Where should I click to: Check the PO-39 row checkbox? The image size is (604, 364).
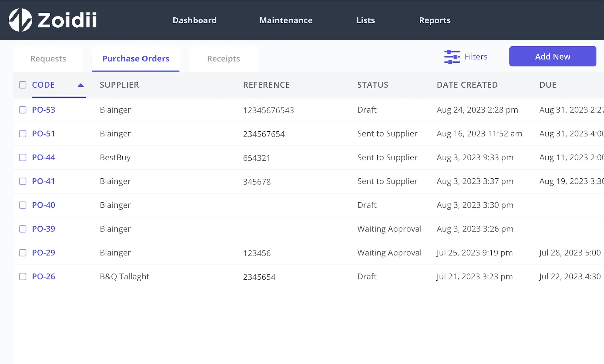(x=23, y=229)
